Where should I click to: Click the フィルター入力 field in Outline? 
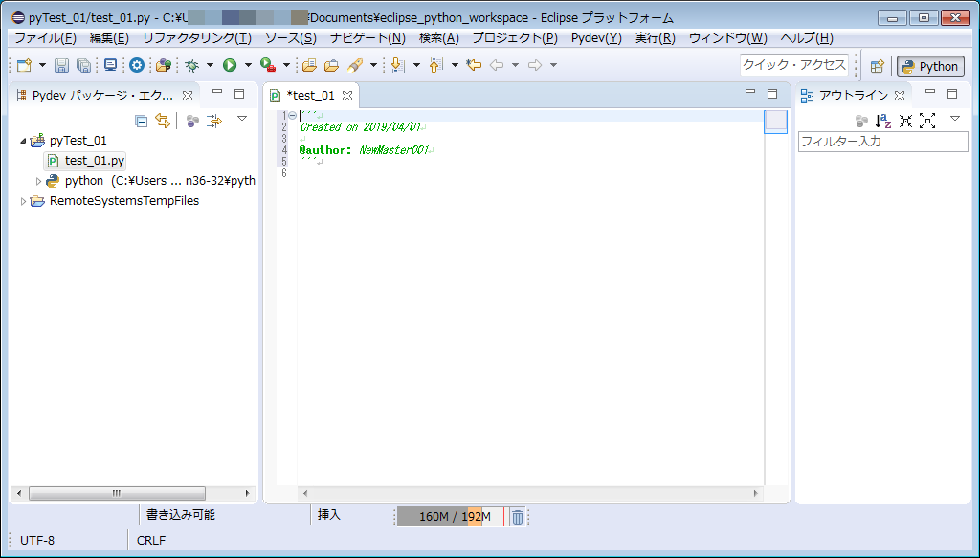(883, 142)
